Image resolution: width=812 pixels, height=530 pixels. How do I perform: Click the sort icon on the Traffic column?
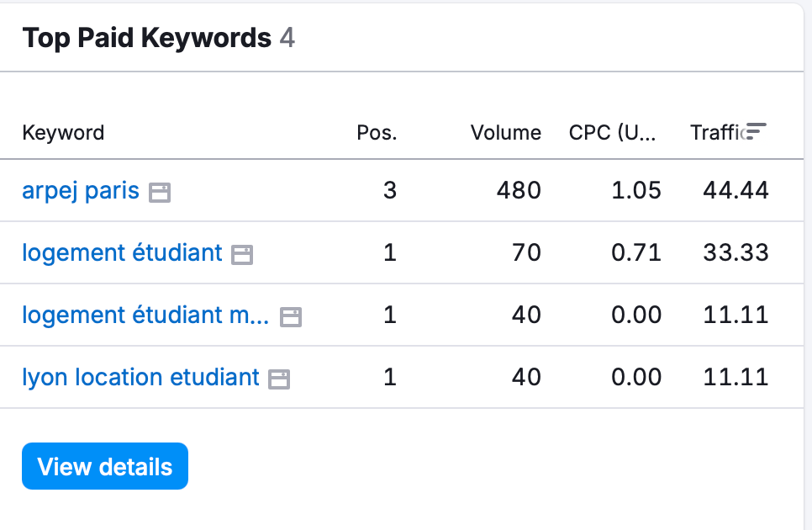tap(755, 131)
